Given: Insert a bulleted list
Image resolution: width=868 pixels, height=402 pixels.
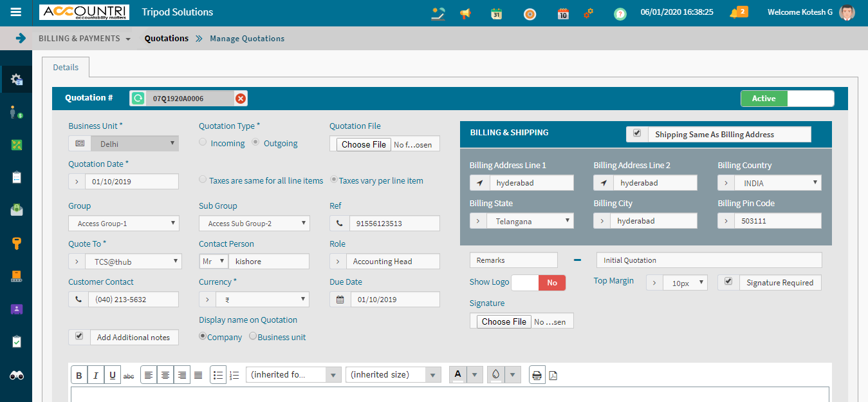Looking at the screenshot, I should 218,375.
